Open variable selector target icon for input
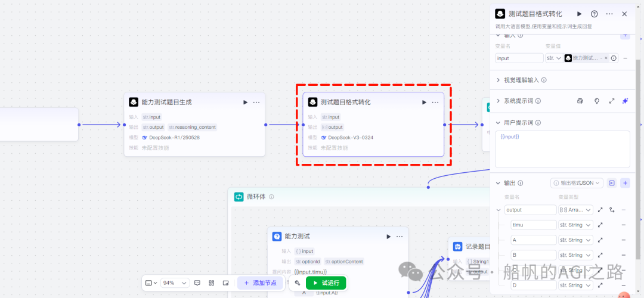644x298 pixels. tap(614, 58)
